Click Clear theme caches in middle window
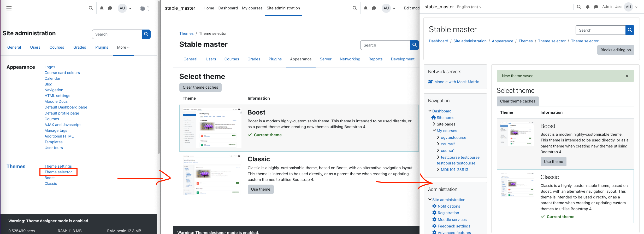 [200, 87]
